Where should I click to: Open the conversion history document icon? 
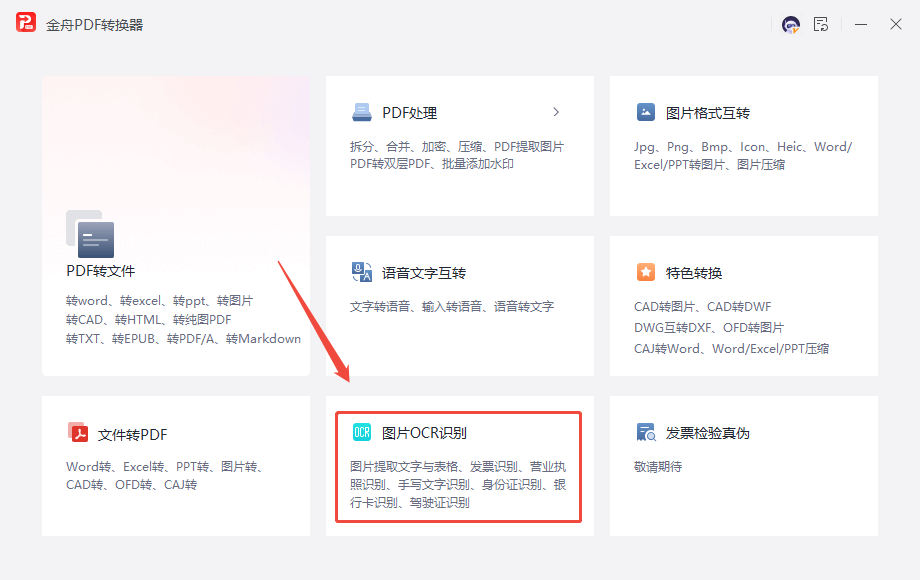pyautogui.click(x=821, y=24)
